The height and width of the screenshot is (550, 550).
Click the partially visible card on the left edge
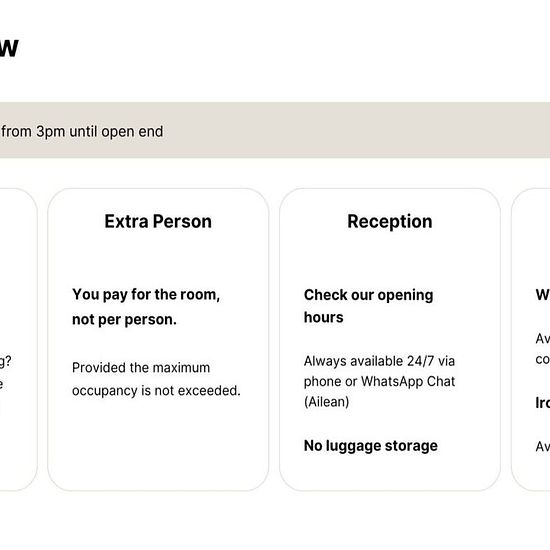coord(18,339)
